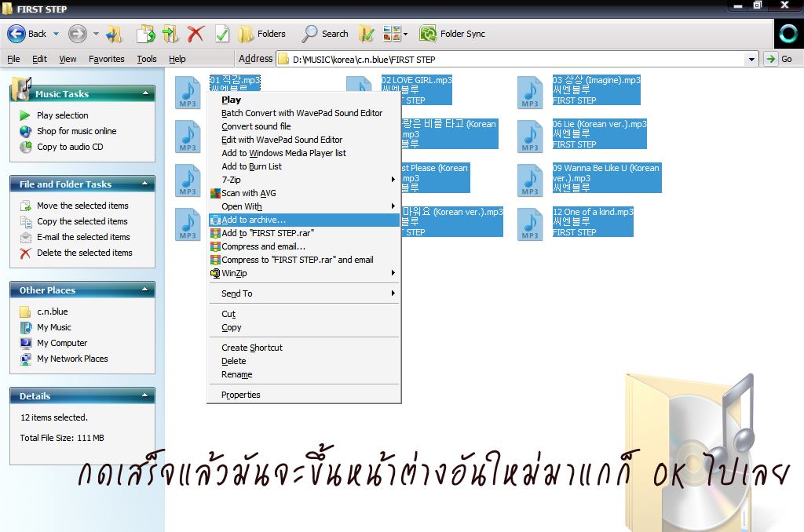Open the Back history dropdown arrow
Viewport: 804px width, 532px height.
(57, 34)
